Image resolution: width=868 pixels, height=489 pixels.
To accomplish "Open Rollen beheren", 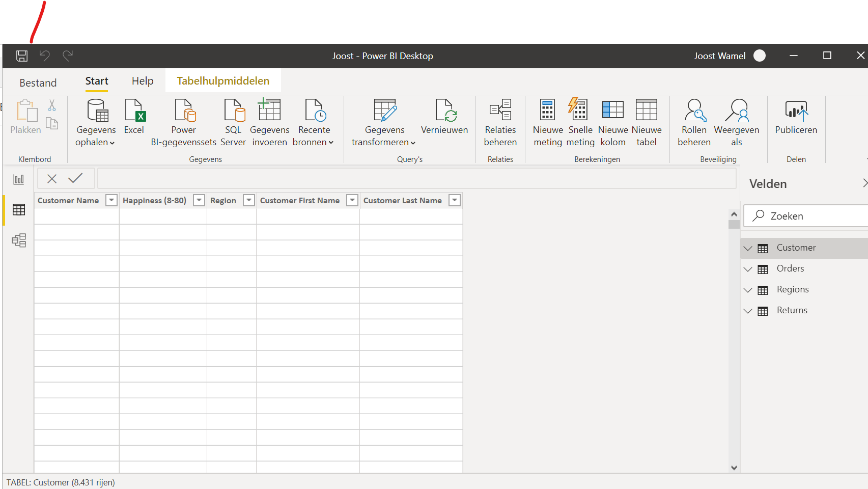I will [694, 123].
